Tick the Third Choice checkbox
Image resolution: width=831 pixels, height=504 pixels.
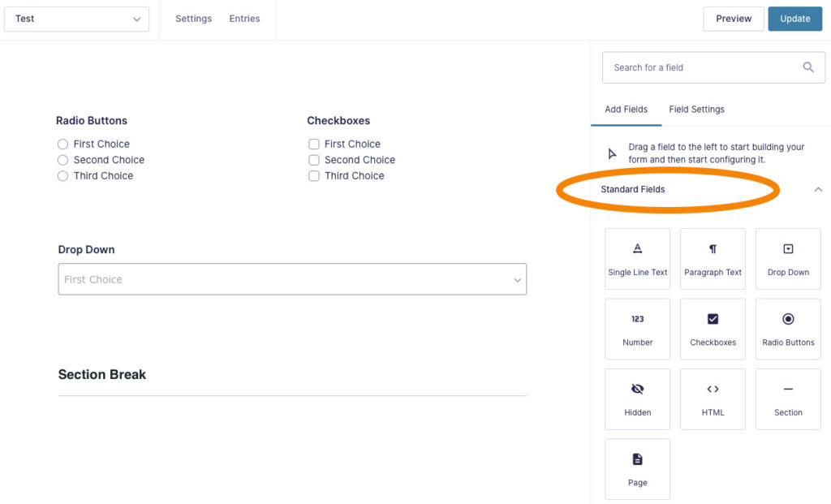(x=314, y=176)
